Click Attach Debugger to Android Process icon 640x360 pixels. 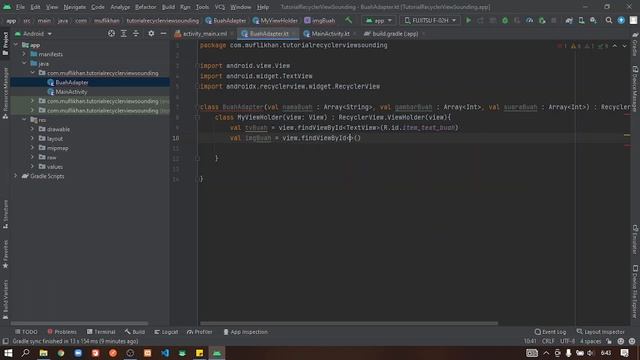coord(542,20)
